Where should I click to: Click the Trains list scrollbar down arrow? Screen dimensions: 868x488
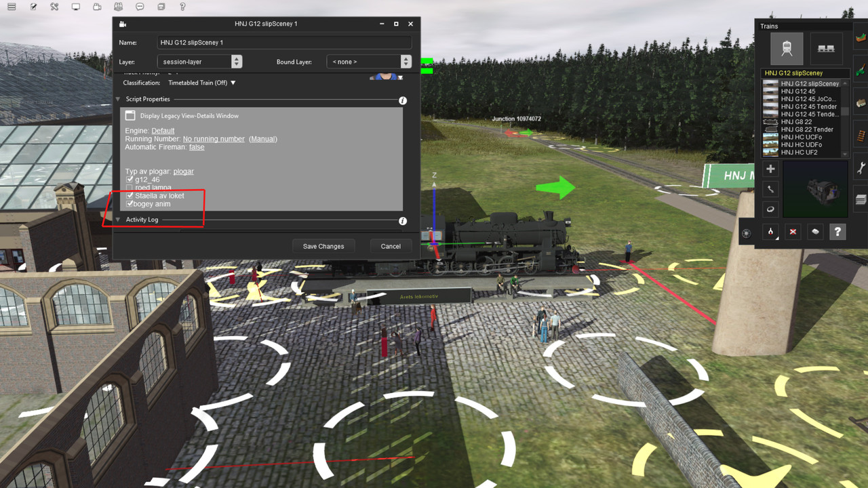pos(846,154)
